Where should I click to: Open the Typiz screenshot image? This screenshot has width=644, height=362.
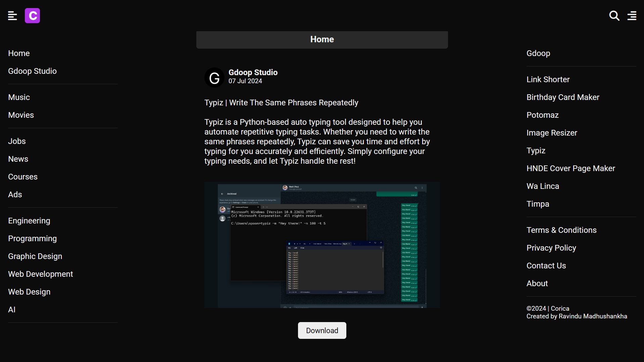click(x=322, y=245)
